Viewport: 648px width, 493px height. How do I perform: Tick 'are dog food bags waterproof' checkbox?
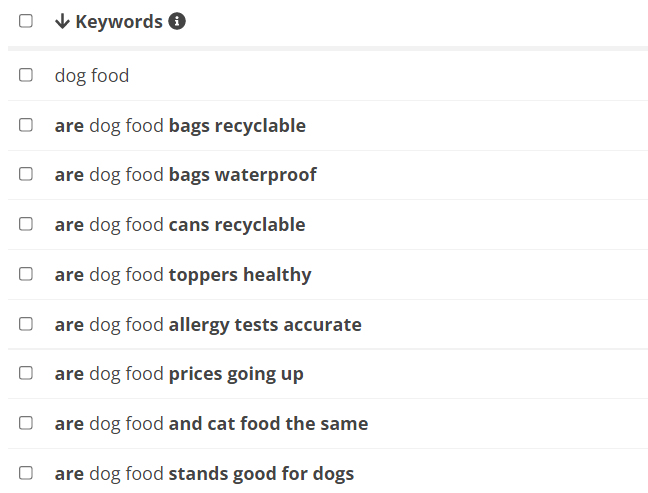click(x=26, y=174)
